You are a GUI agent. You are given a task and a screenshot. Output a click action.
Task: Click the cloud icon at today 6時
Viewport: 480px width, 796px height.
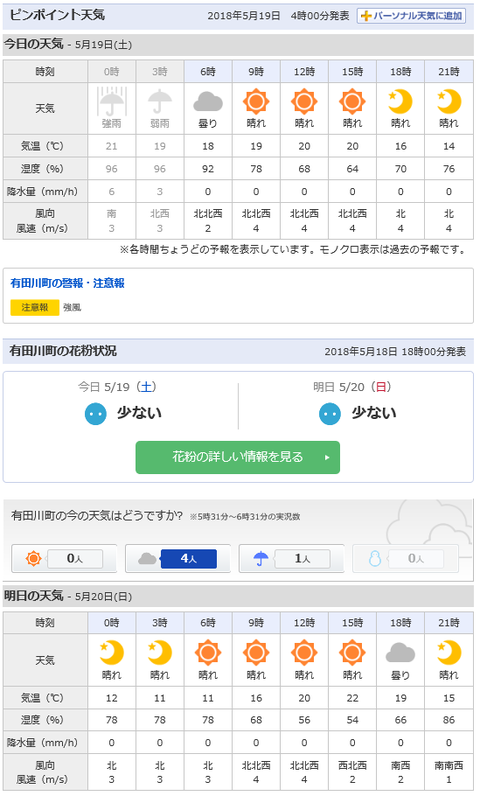coord(208,102)
